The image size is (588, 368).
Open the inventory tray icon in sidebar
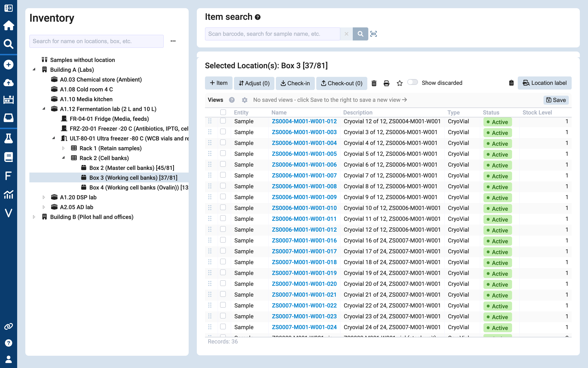[x=9, y=118]
